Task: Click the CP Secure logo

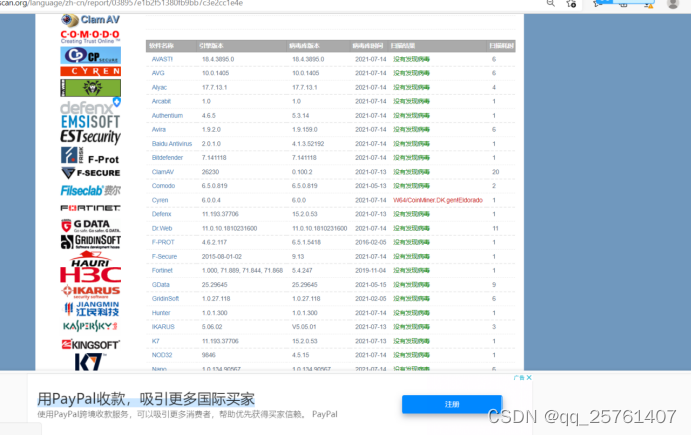Action: [x=90, y=56]
